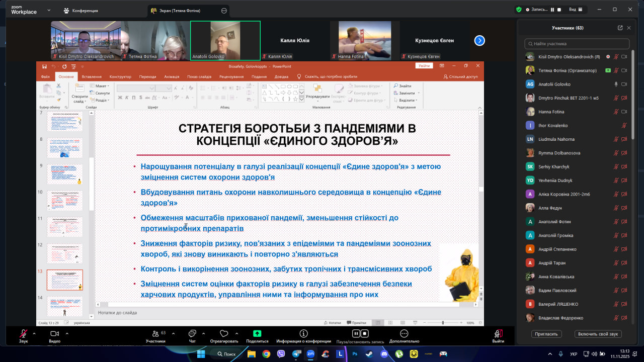Click the Отреагировать heart icon
Viewport: 644px width, 362px height.
point(224,334)
